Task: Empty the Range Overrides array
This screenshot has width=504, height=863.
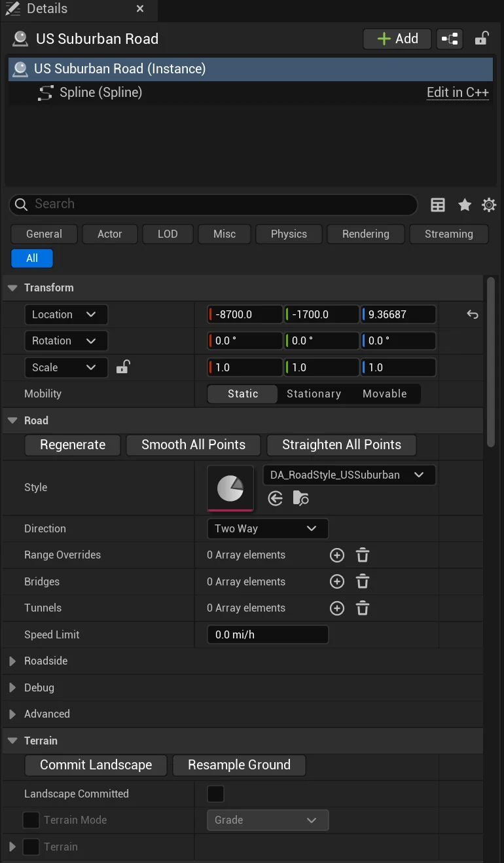Action: pos(363,555)
